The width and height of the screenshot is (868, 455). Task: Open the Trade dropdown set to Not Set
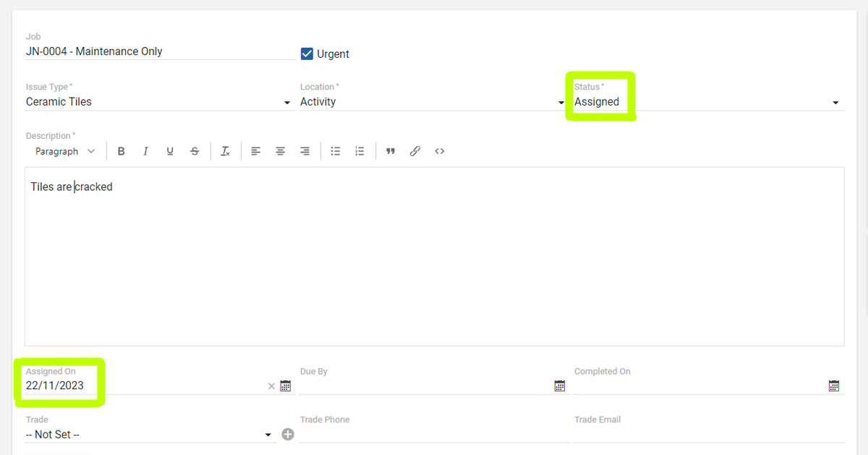(268, 435)
